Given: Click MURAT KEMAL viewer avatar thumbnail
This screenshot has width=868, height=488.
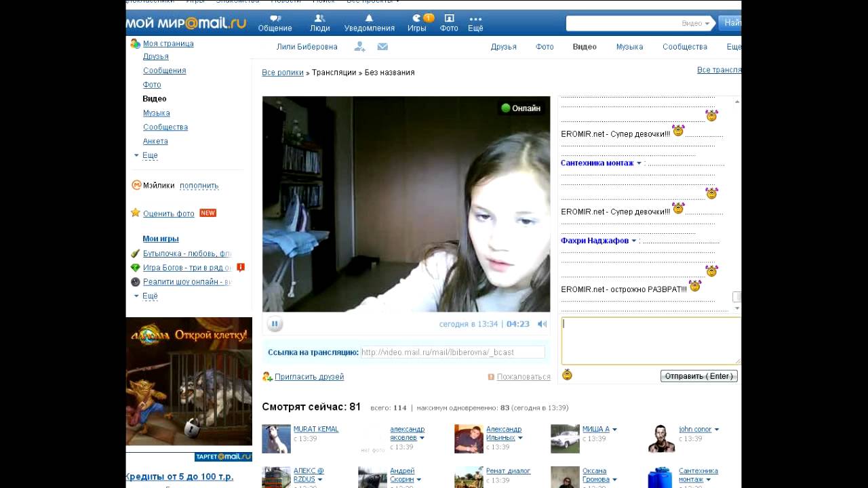Looking at the screenshot, I should coord(277,439).
